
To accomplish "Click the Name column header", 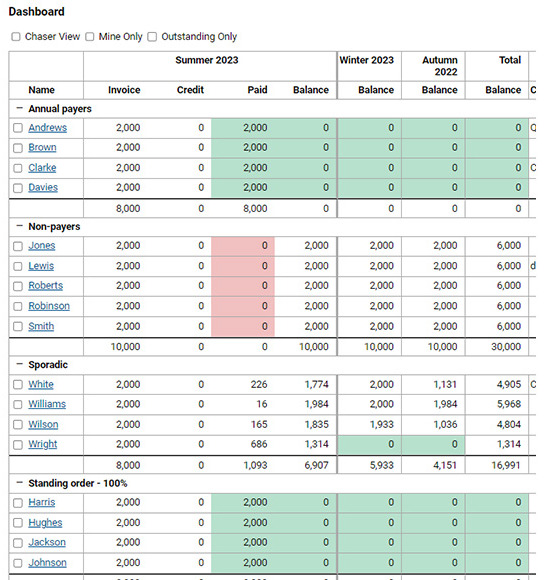I will click(41, 90).
